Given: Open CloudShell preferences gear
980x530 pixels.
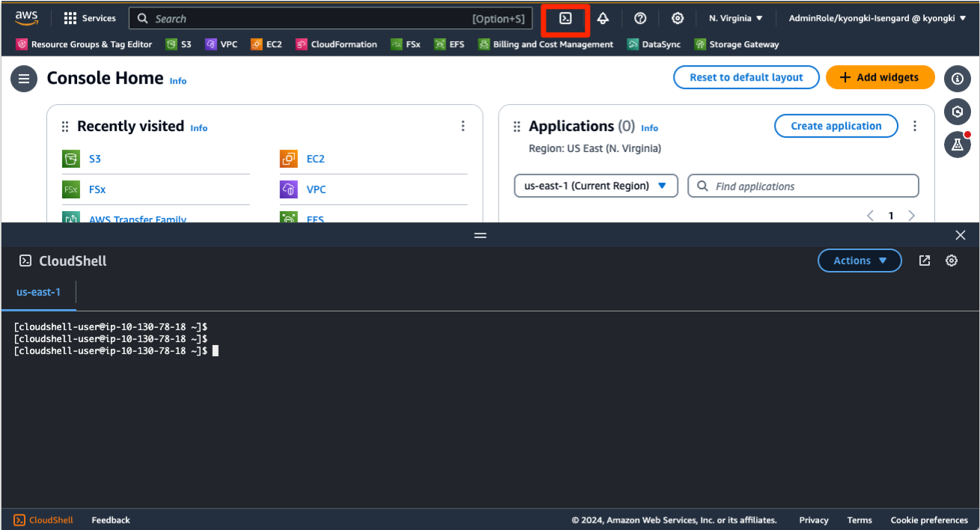Looking at the screenshot, I should coord(952,261).
